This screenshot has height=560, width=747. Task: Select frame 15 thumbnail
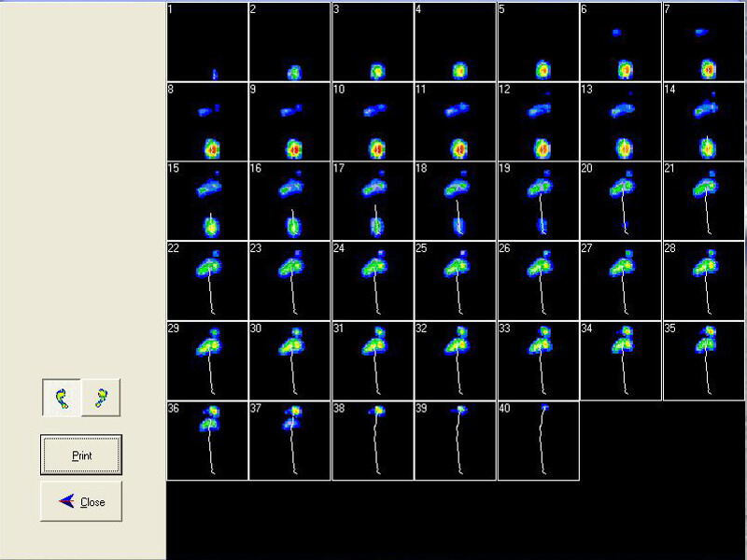(207, 201)
